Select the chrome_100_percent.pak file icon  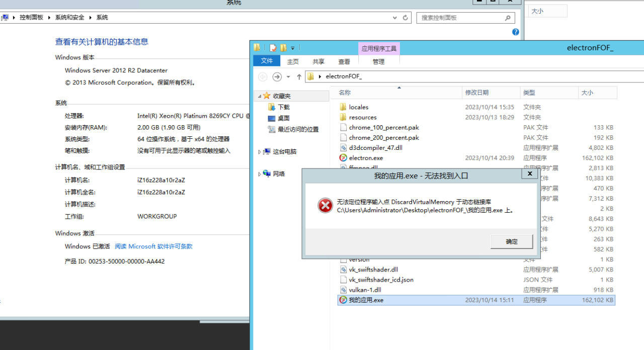(x=343, y=127)
